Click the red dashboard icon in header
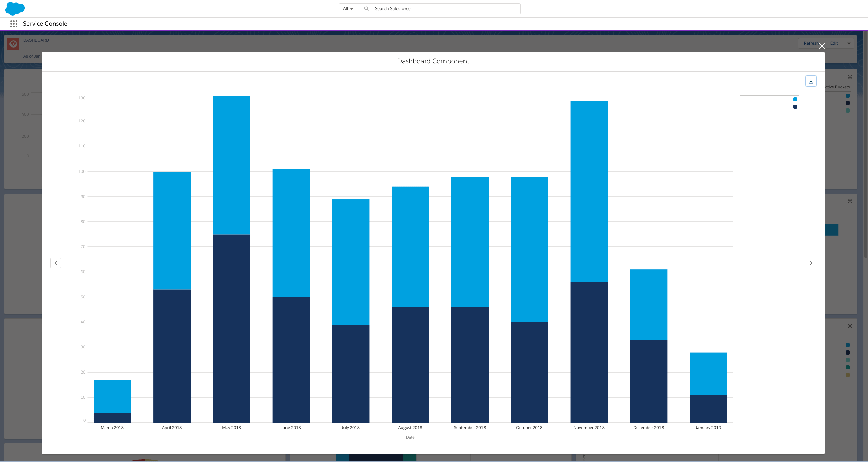The height and width of the screenshot is (462, 868). (13, 44)
